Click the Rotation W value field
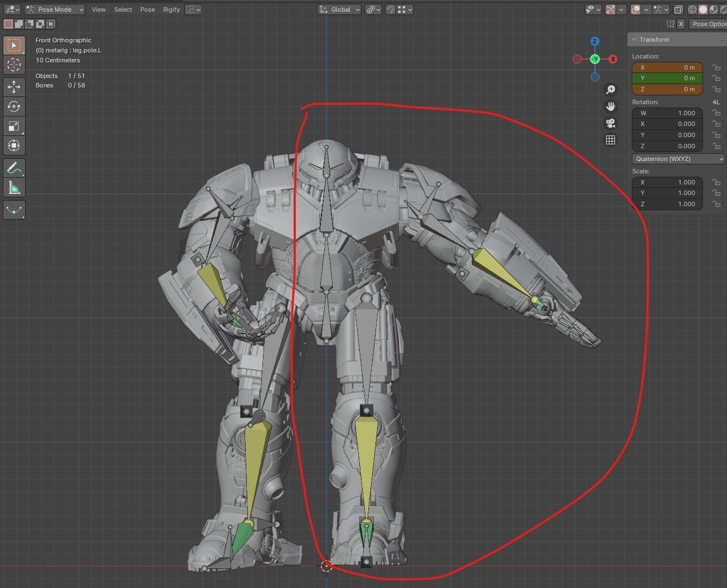The height and width of the screenshot is (588, 727). pos(667,113)
